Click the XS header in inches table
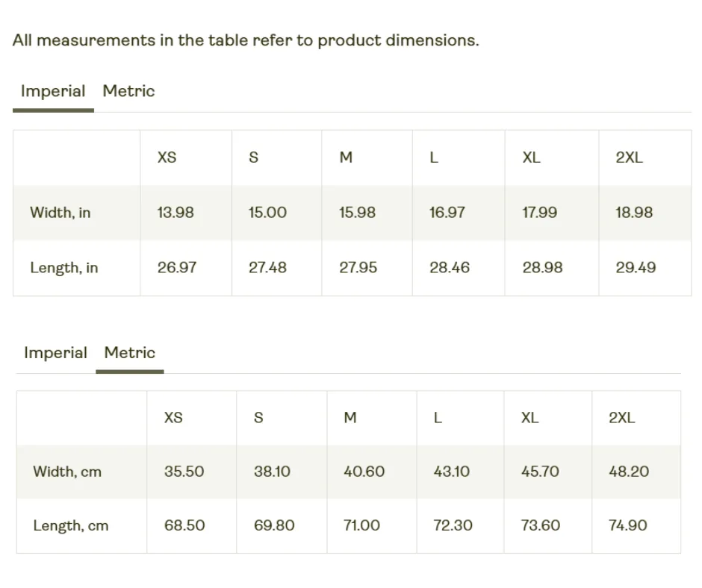702x588 pixels. coord(167,157)
